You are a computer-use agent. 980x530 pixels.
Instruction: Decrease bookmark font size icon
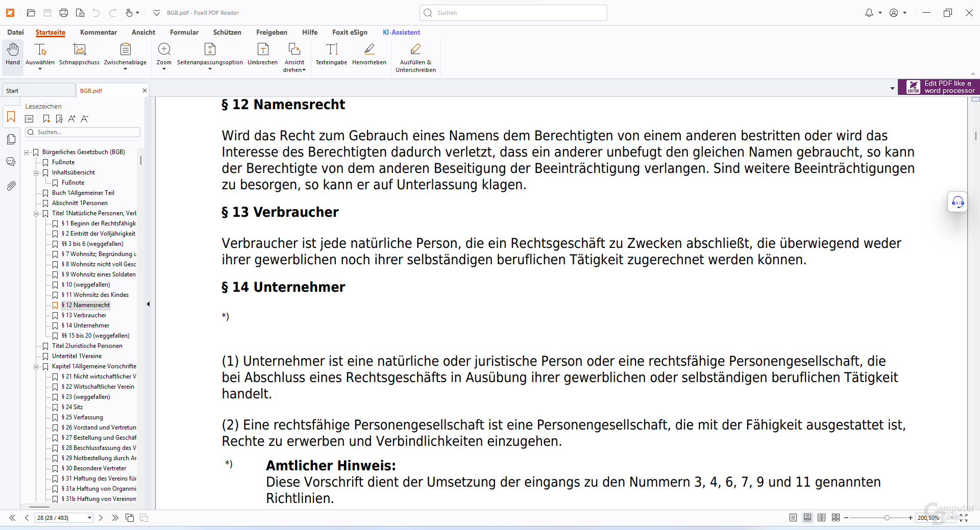click(84, 119)
